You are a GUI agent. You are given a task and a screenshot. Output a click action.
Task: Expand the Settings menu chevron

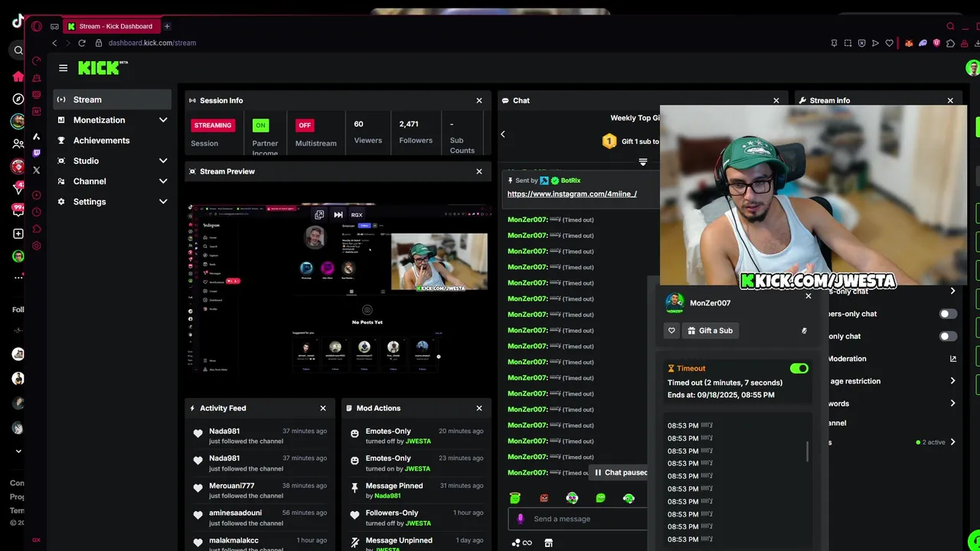(163, 201)
